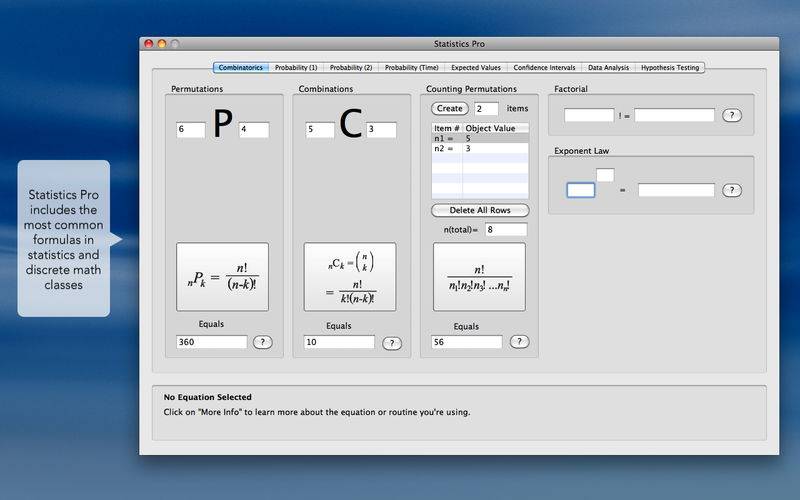Click the Counting Permutations result showing 56
Viewport: 800px width, 500px height.
point(467,342)
